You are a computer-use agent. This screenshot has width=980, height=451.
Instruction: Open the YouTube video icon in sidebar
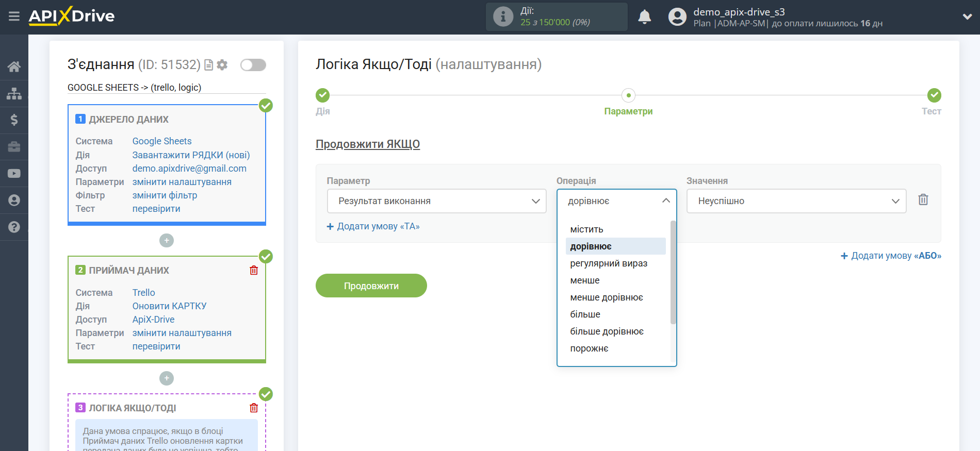tap(14, 174)
